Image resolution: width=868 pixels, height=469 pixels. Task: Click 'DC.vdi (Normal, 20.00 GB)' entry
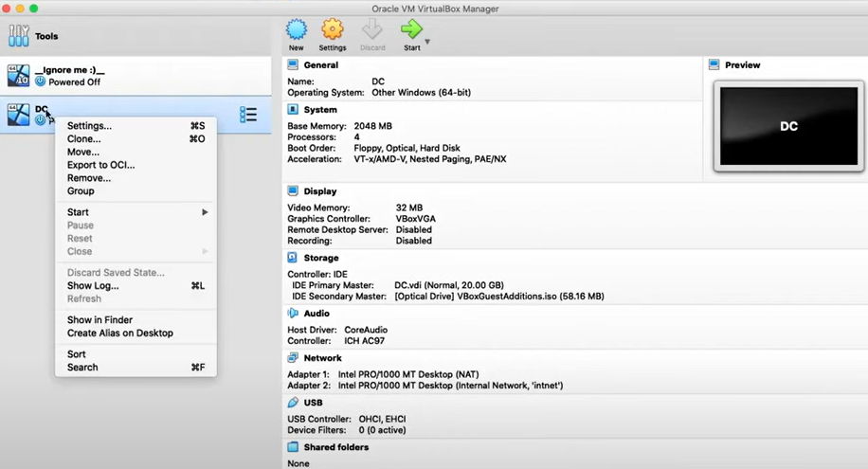pos(449,285)
